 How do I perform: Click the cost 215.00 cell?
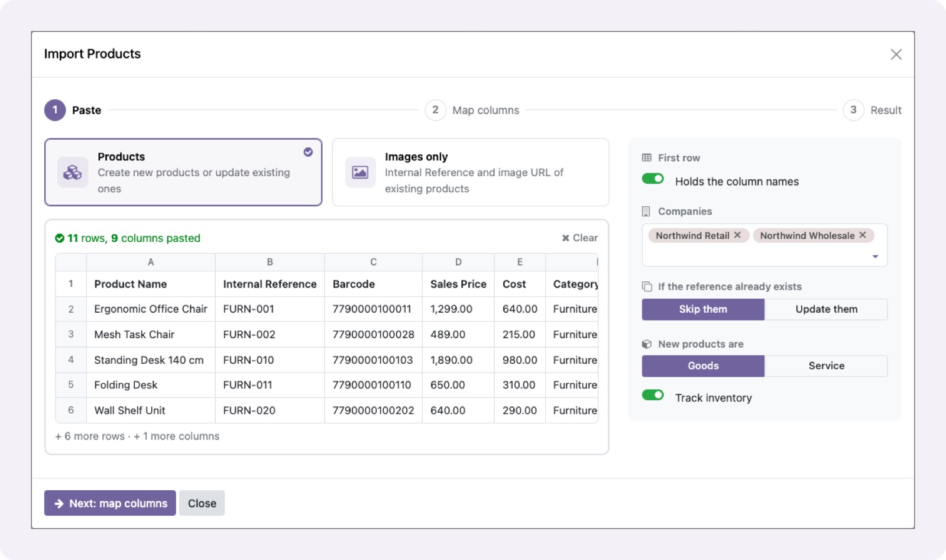click(x=520, y=335)
